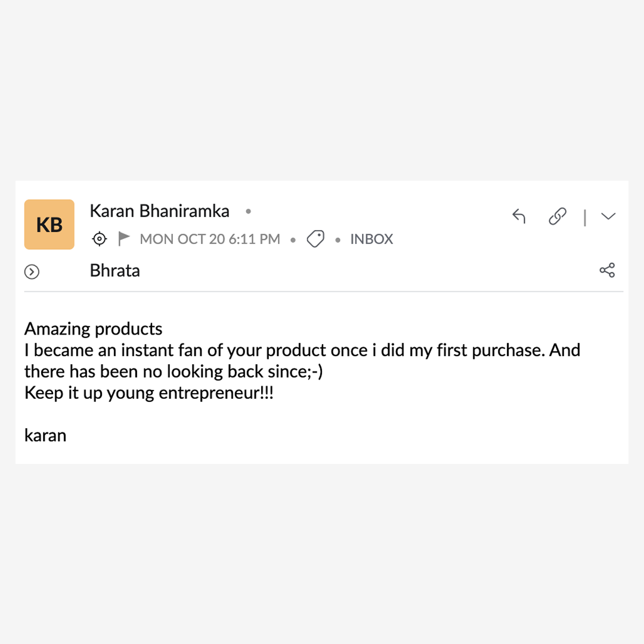Click the tag label icon
The width and height of the screenshot is (644, 644).
click(x=315, y=239)
